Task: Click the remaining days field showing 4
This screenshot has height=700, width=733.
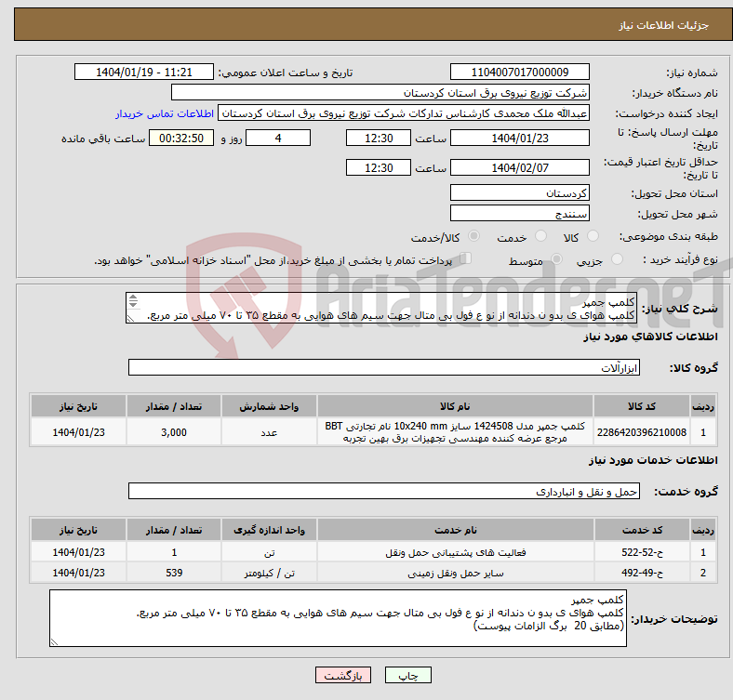Action: (278, 139)
